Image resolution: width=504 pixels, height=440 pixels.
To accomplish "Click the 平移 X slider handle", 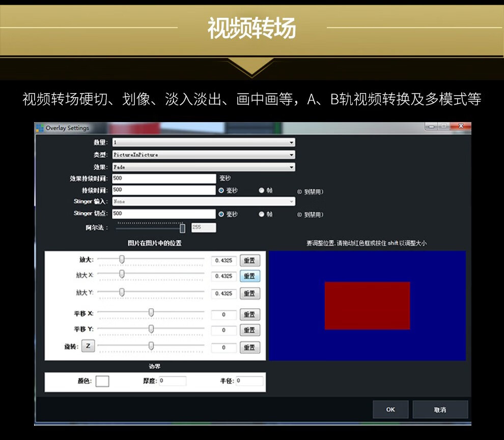I will point(151,312).
